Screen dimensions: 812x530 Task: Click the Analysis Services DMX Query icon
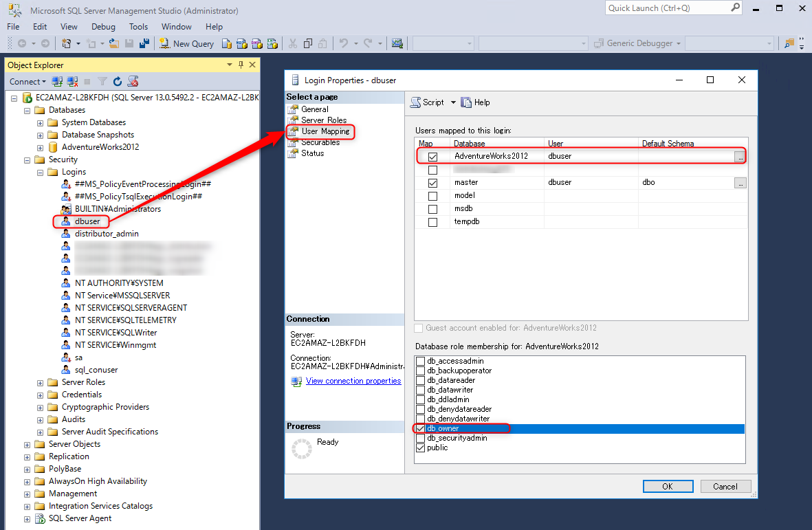click(x=257, y=43)
